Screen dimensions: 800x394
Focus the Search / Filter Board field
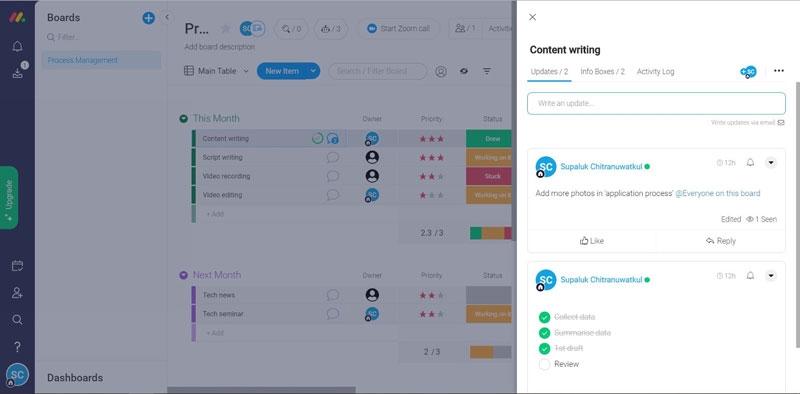(378, 71)
